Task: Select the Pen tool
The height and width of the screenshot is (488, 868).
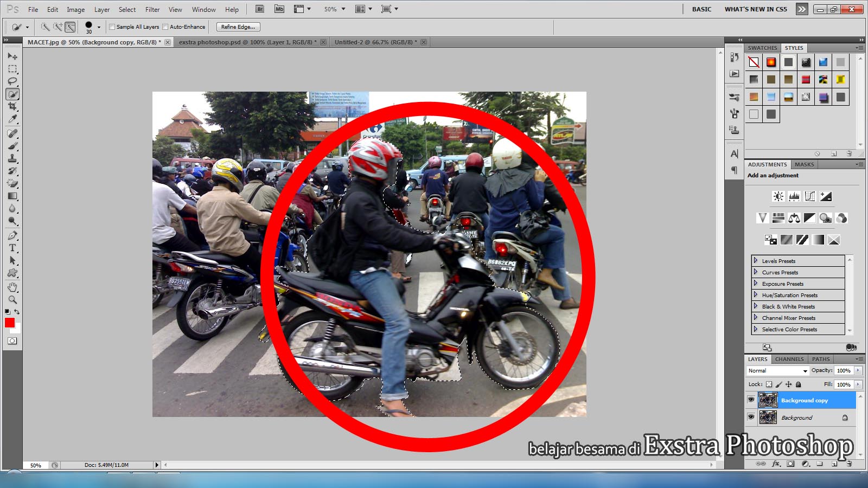Action: 12,235
